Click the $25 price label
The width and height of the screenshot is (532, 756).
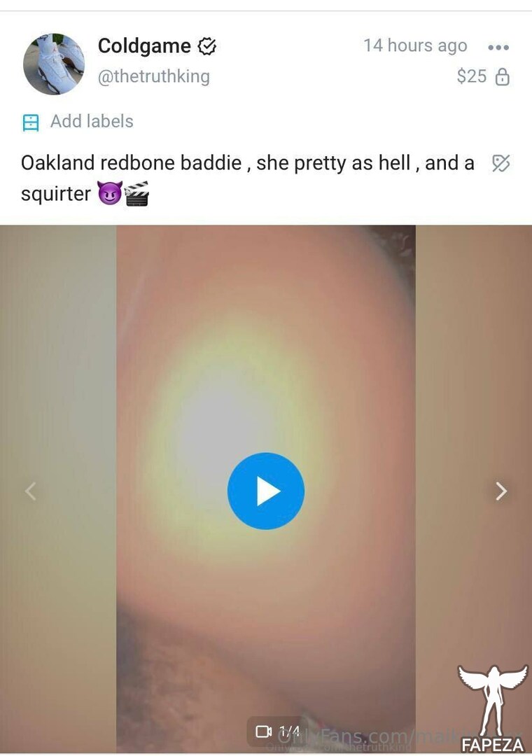472,76
